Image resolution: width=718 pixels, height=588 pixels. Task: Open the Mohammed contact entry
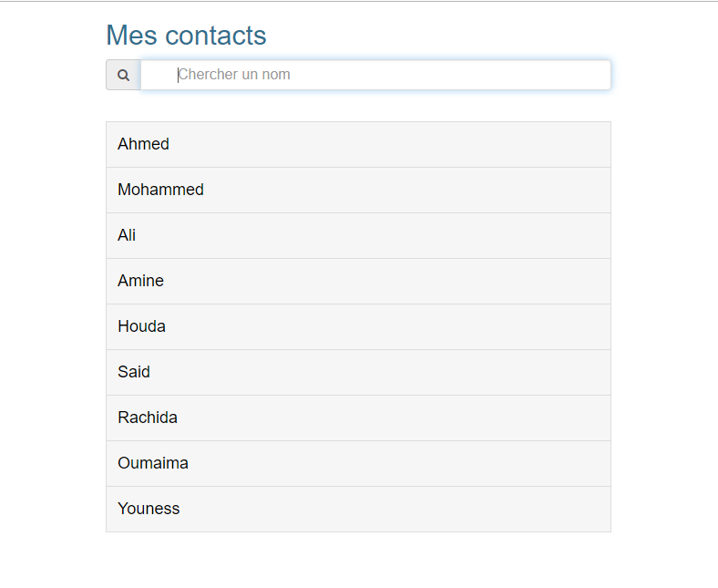pos(358,190)
